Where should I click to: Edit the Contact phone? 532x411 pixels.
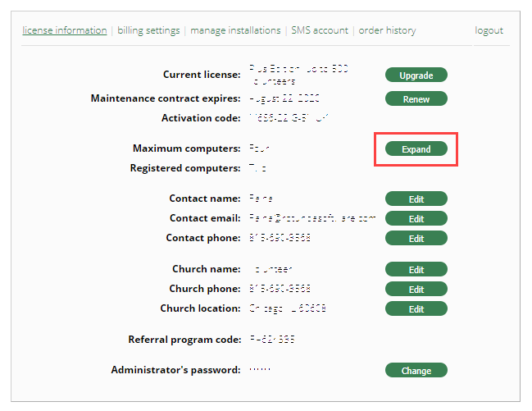[416, 239]
